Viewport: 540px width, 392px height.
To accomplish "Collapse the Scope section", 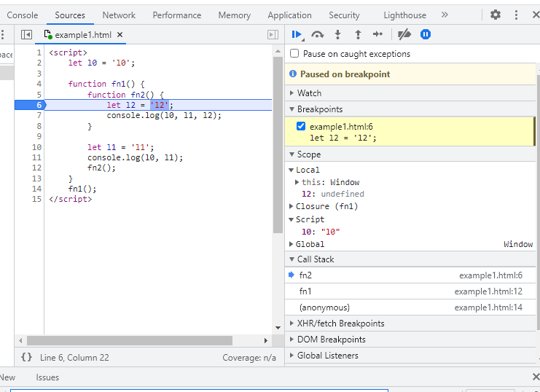I will point(291,154).
